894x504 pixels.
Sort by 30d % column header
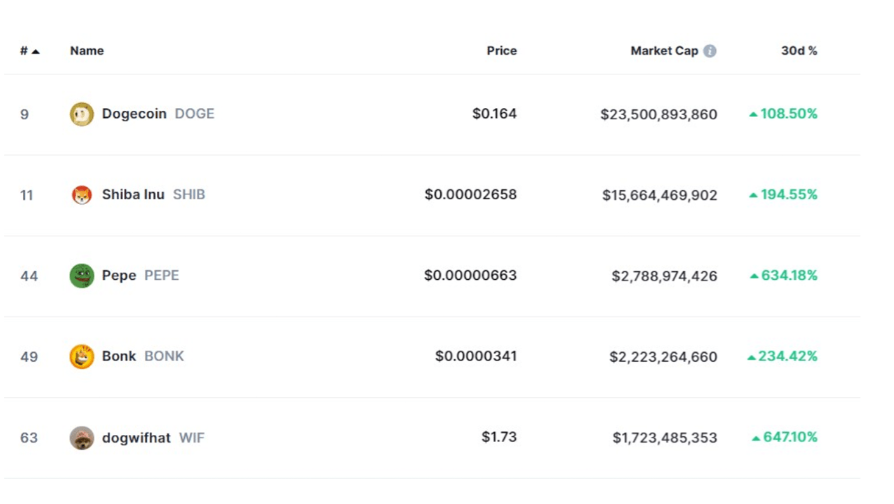[x=799, y=51]
